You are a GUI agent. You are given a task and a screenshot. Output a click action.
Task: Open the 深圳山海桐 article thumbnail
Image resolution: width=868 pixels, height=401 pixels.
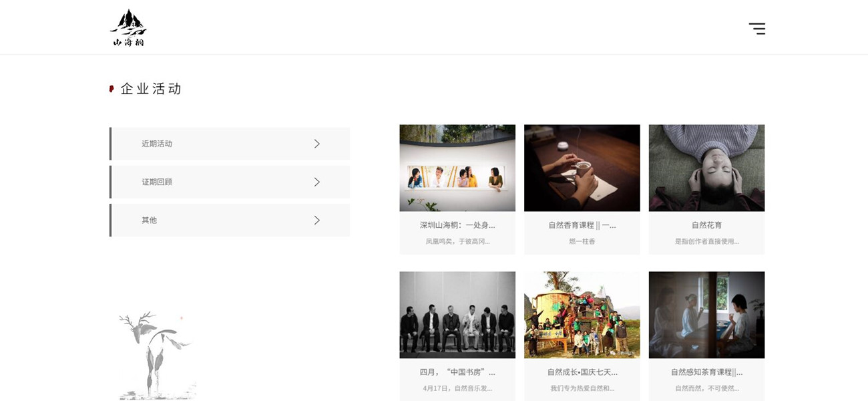[457, 168]
